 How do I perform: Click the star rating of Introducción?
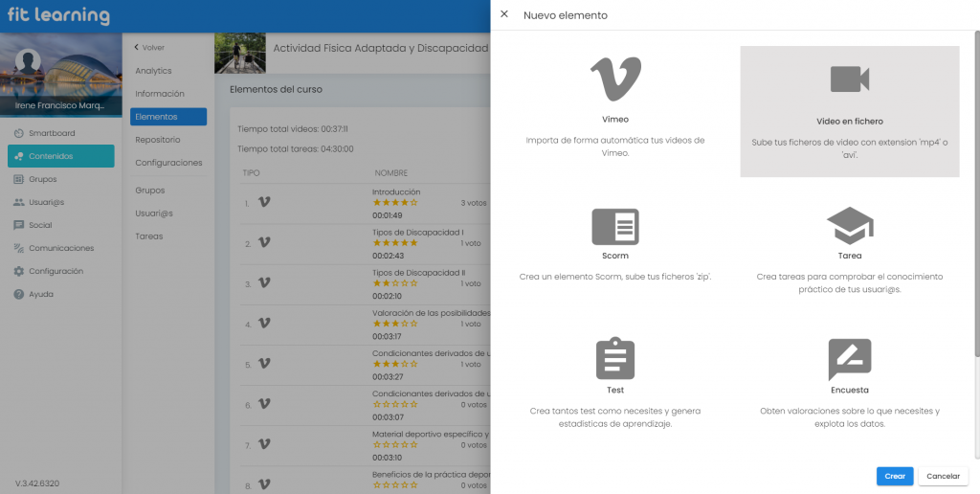coord(394,203)
